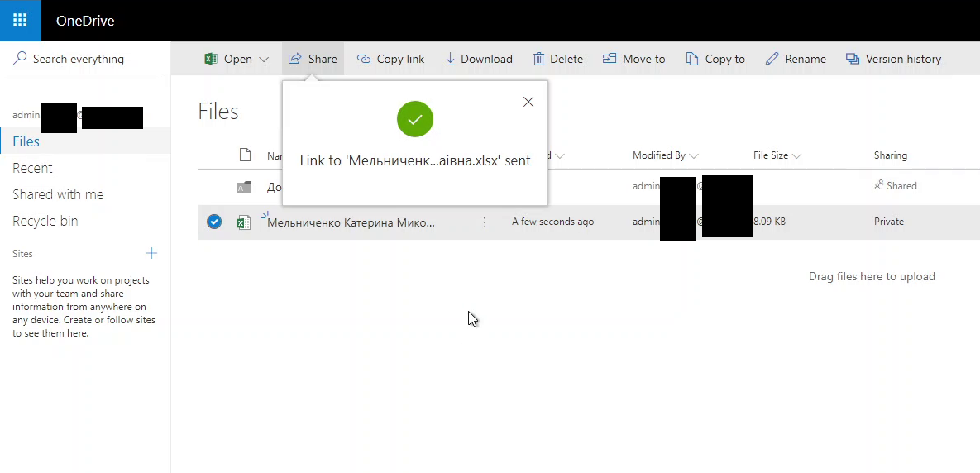
Task: Click the Rename pencil icon
Action: [x=772, y=59]
